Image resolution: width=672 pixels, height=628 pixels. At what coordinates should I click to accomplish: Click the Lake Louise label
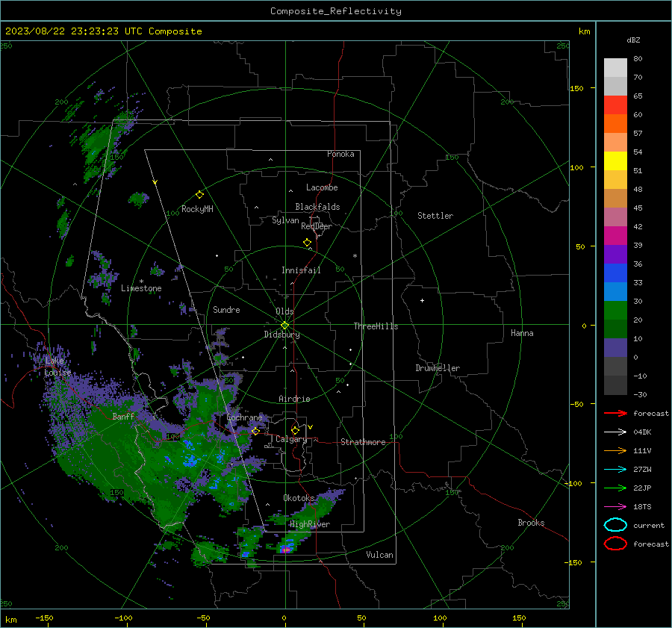point(57,367)
